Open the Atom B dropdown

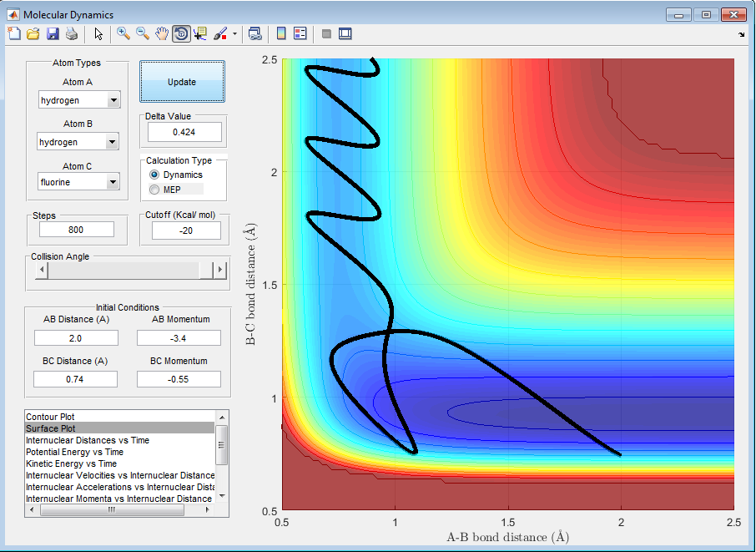coord(113,142)
